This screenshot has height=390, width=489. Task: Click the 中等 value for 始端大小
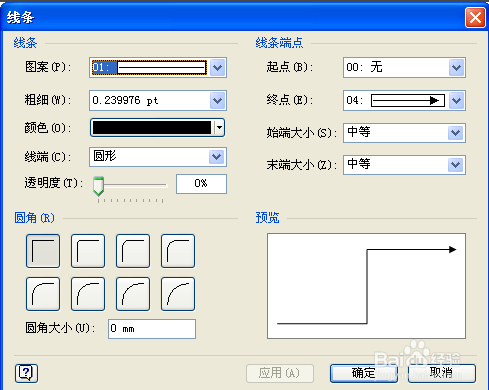(x=359, y=132)
